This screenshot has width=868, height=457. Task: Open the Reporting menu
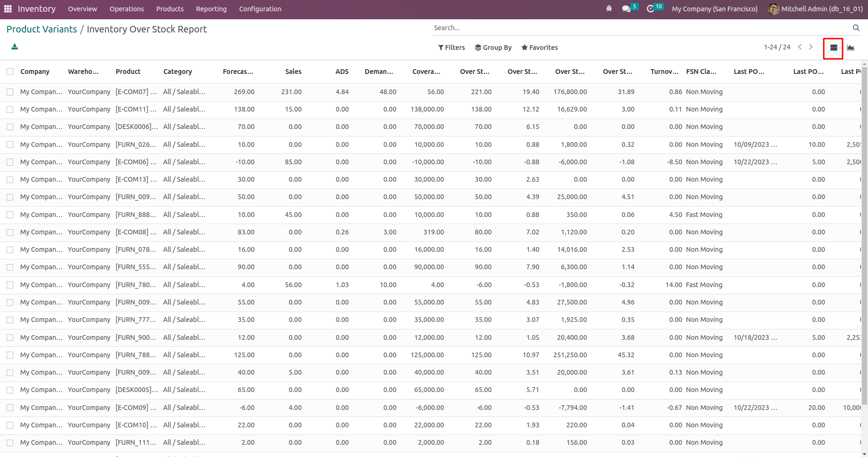[x=211, y=9]
